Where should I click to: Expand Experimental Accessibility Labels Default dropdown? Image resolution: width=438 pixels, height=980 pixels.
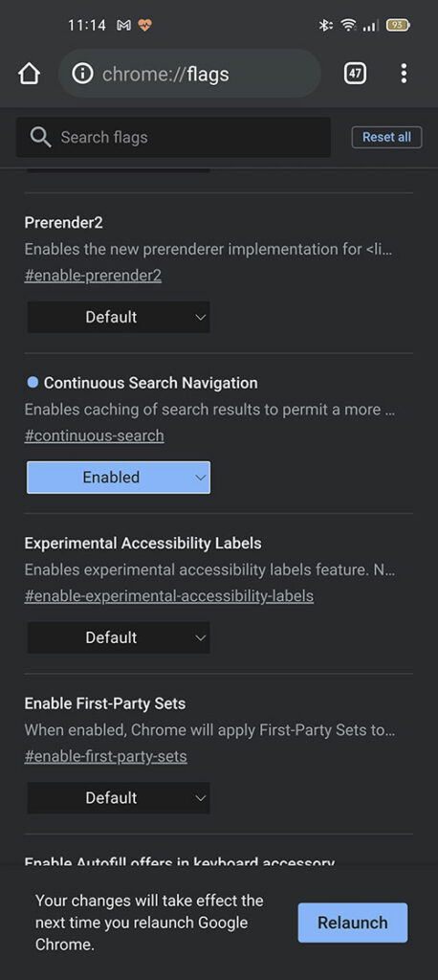coord(119,637)
